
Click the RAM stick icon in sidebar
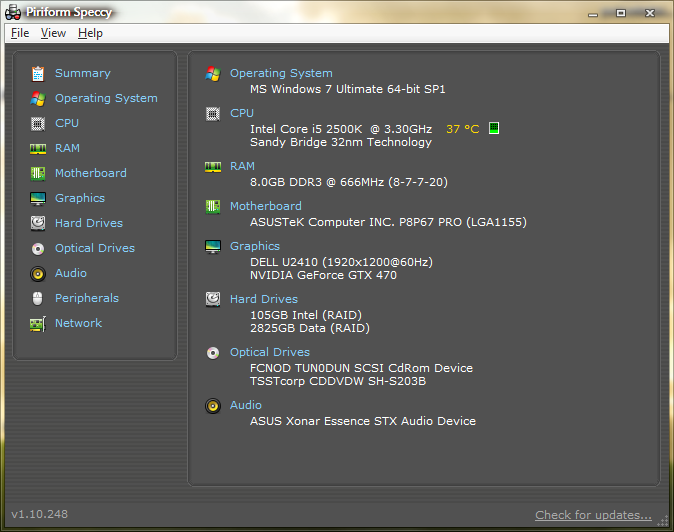pyautogui.click(x=38, y=149)
